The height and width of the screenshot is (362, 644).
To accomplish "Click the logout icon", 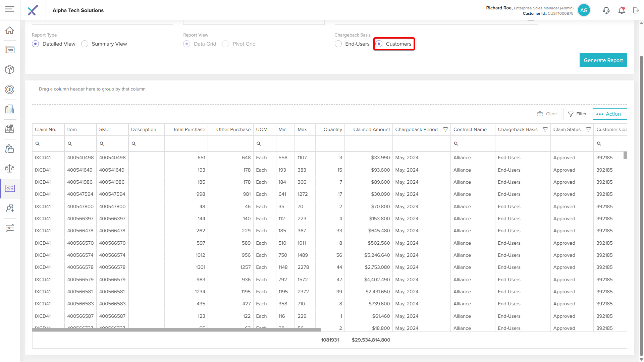I will [x=636, y=10].
